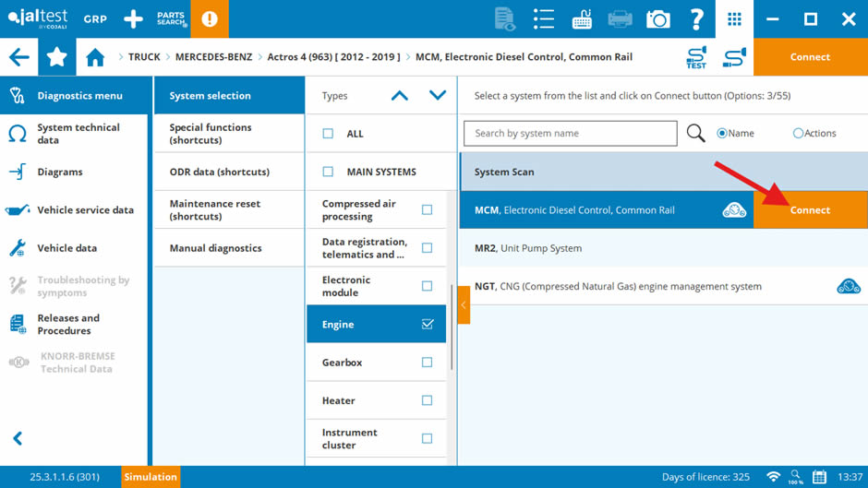Click the top-right orange Connect button
The width and height of the screenshot is (868, 488).
click(x=811, y=57)
